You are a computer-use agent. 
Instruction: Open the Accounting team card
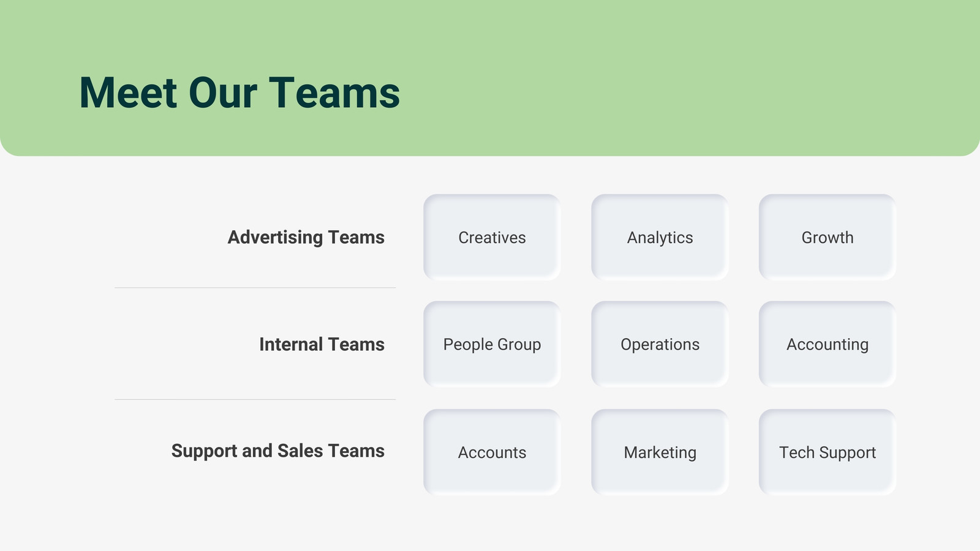click(x=827, y=344)
